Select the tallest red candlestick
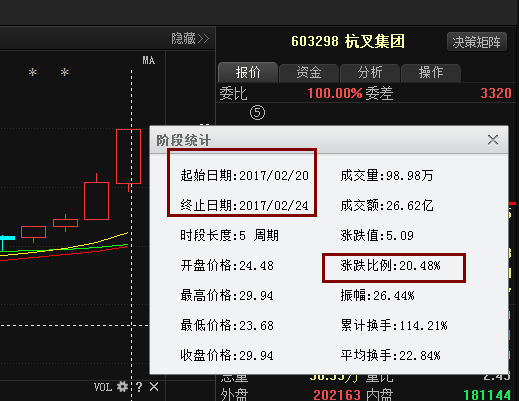519x401 pixels. (128, 157)
